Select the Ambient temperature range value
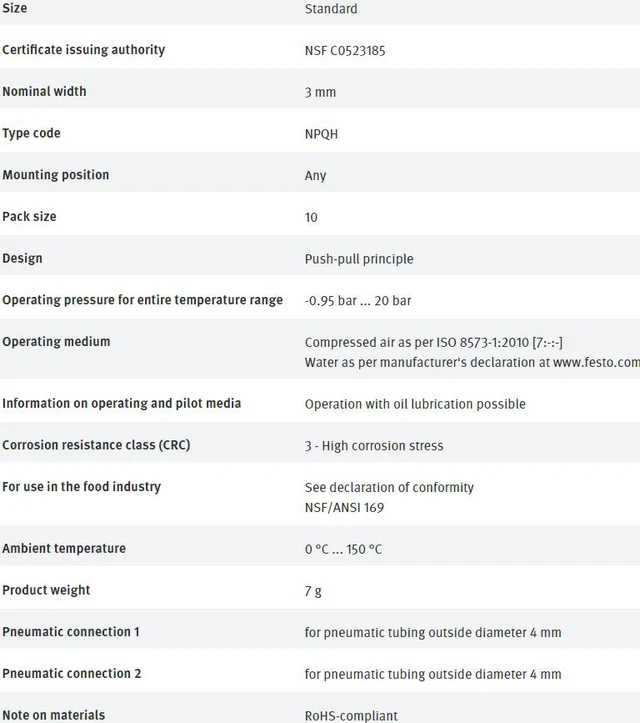The height and width of the screenshot is (723, 640). (344, 549)
